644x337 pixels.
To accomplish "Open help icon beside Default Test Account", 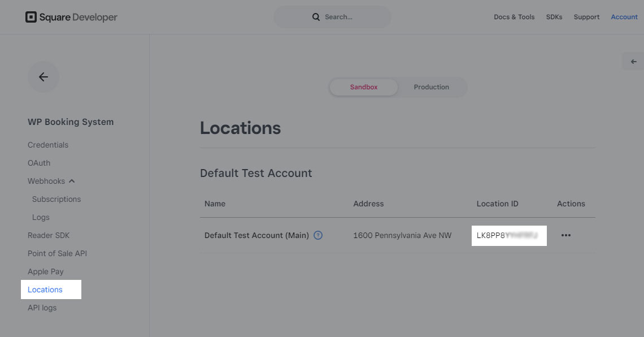I will [x=318, y=235].
